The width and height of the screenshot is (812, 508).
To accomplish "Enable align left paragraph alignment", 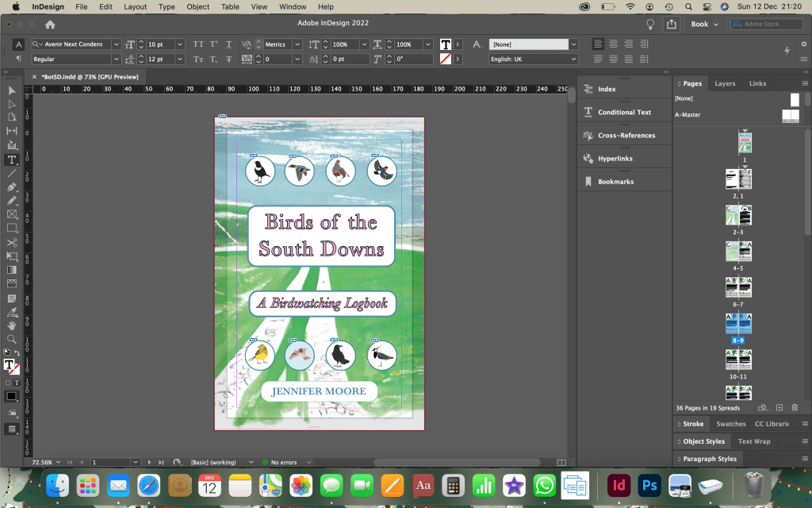I will coord(599,44).
